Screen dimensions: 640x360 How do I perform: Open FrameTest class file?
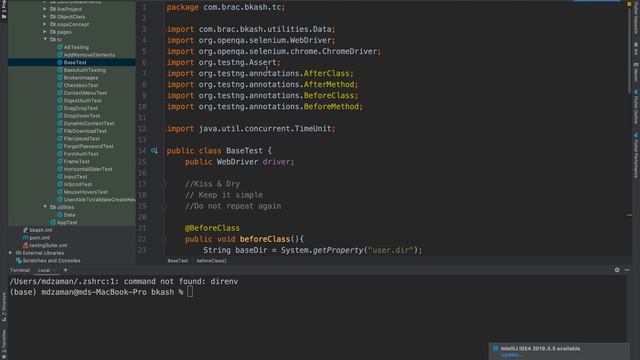coord(76,162)
